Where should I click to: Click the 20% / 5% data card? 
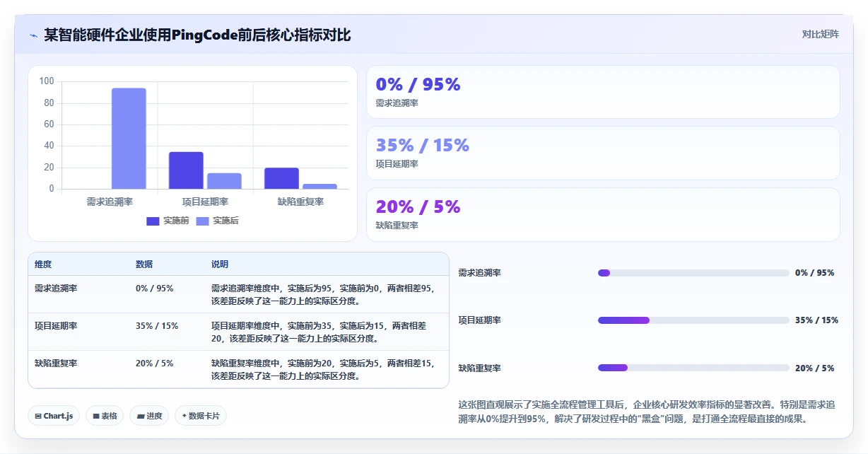(x=603, y=214)
